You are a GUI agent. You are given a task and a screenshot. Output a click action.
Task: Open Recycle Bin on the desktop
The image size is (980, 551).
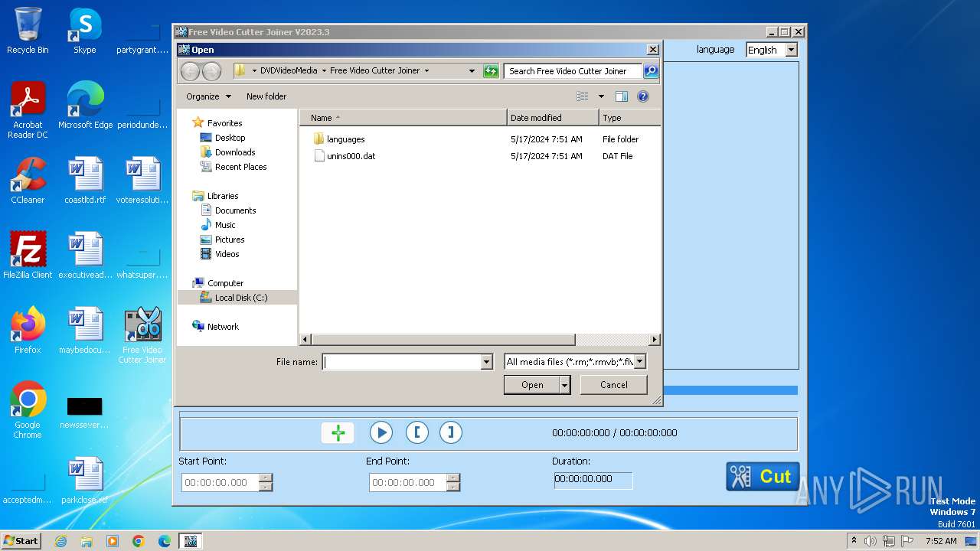[x=28, y=31]
